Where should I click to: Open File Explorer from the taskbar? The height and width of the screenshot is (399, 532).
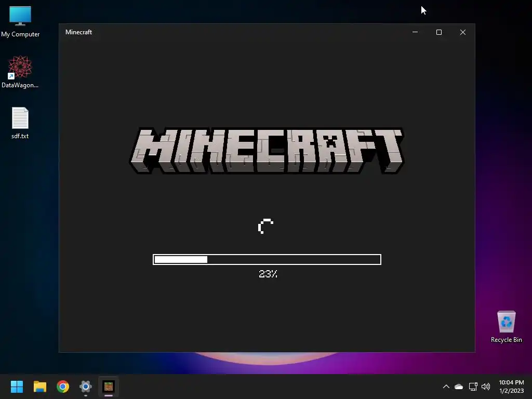click(x=39, y=387)
